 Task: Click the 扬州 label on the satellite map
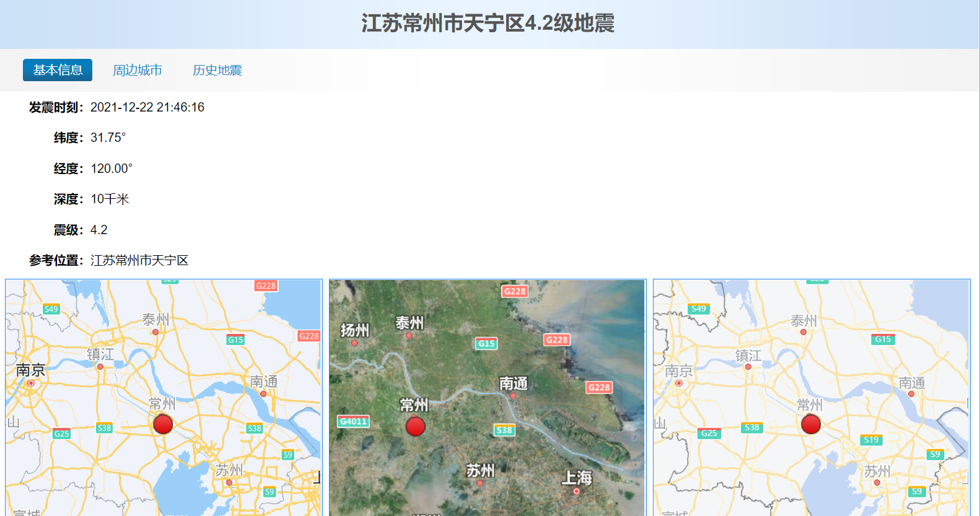tap(354, 330)
